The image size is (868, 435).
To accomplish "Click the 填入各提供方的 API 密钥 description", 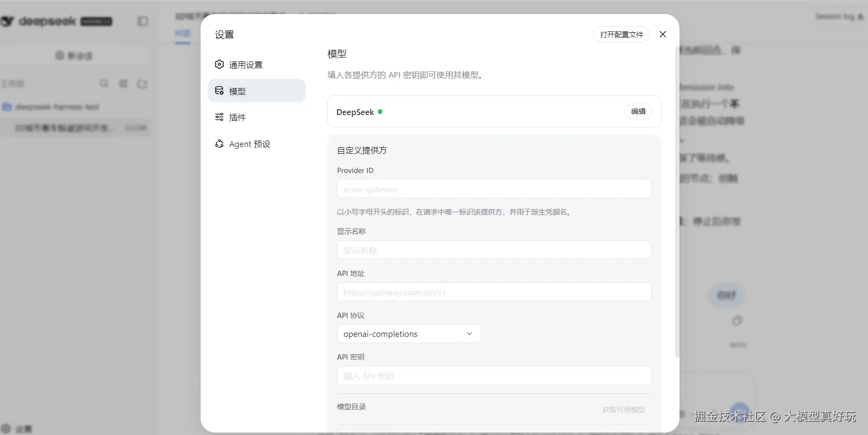I will pyautogui.click(x=406, y=75).
